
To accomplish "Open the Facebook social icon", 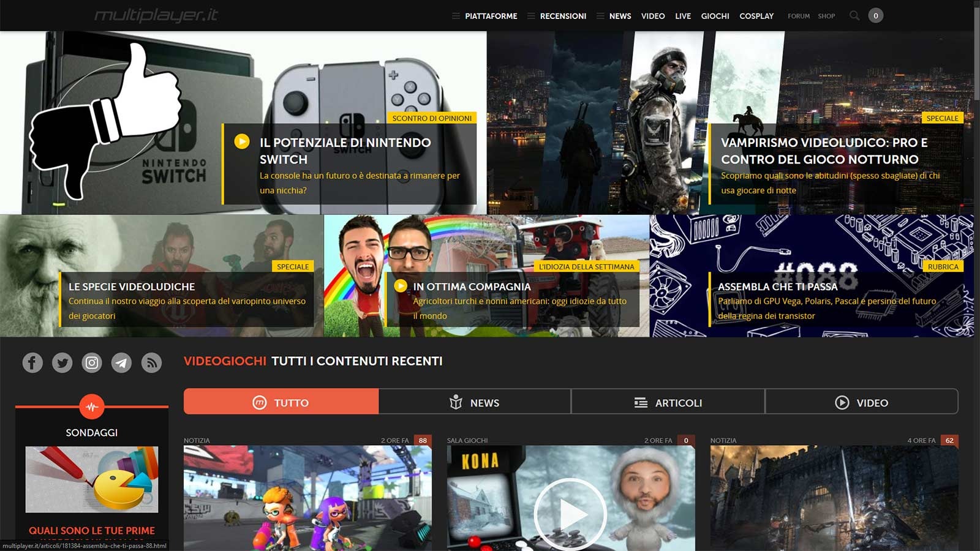I will click(x=32, y=363).
